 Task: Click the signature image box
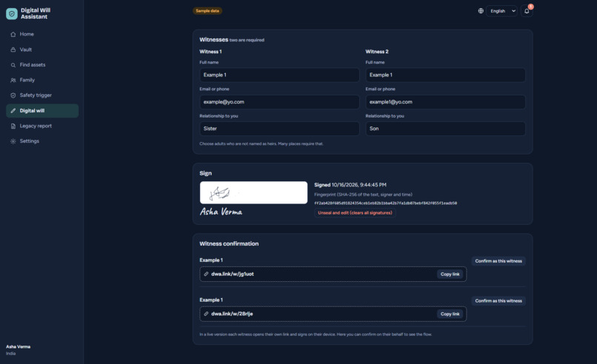[x=253, y=192]
